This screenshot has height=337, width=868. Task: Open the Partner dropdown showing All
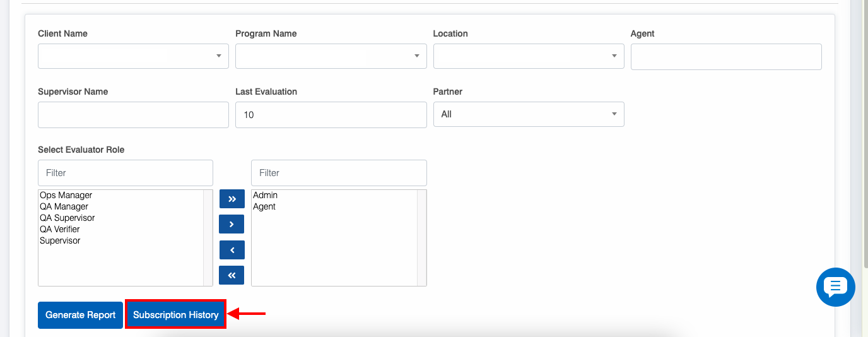(x=528, y=114)
